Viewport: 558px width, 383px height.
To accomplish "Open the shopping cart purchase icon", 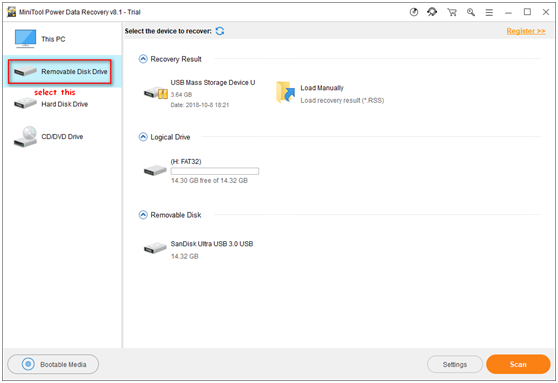I will point(452,12).
